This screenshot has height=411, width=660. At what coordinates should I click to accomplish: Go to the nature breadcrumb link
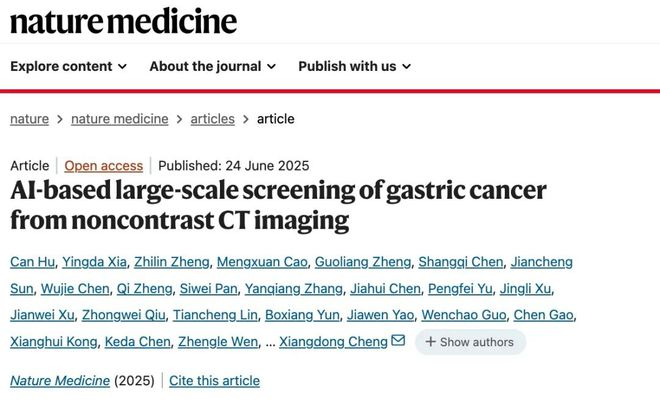29,118
